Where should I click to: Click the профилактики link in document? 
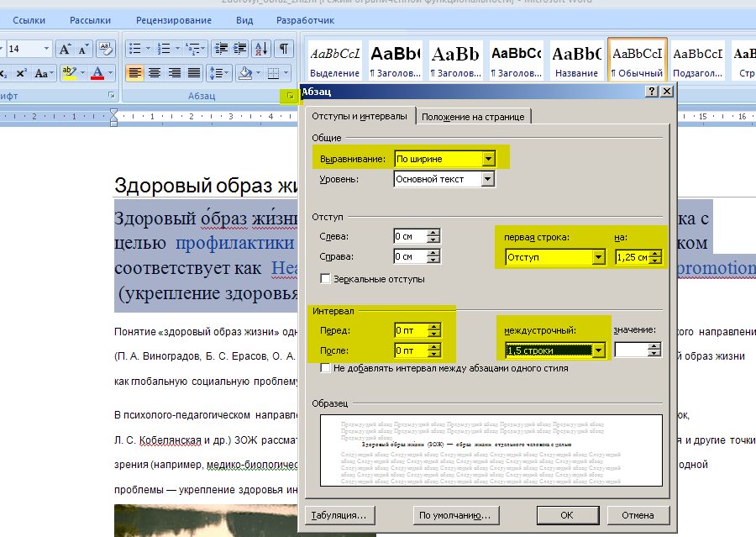pyautogui.click(x=235, y=243)
